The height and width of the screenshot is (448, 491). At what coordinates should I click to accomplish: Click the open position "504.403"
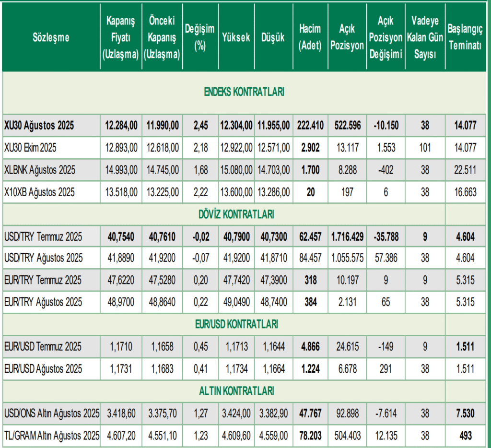coord(348,436)
